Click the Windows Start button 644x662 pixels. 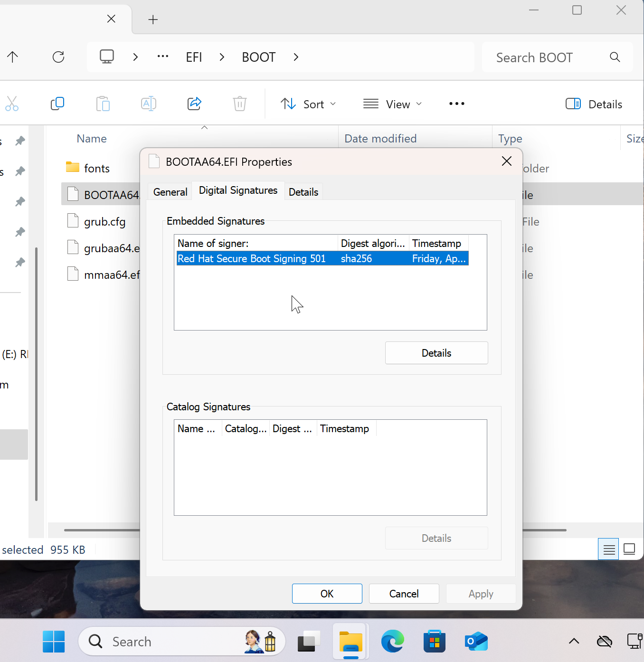pos(54,642)
